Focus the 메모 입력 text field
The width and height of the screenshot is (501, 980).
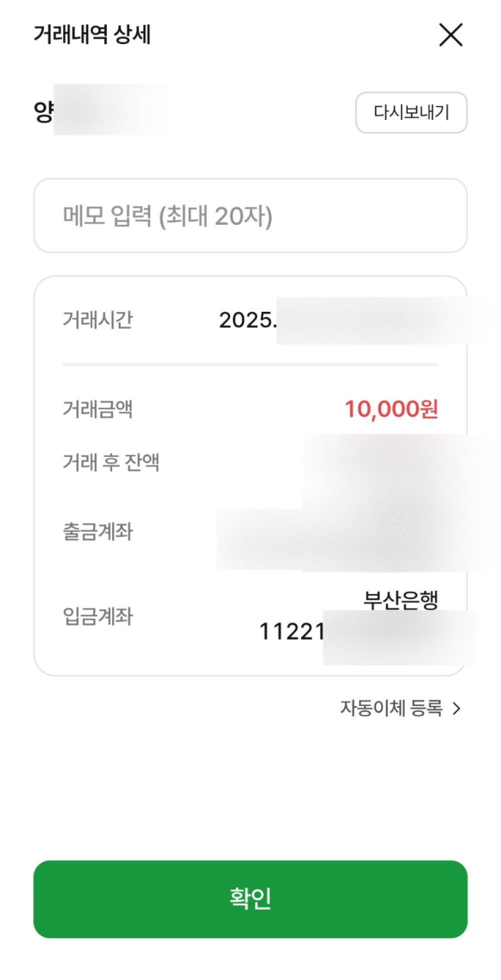(250, 216)
